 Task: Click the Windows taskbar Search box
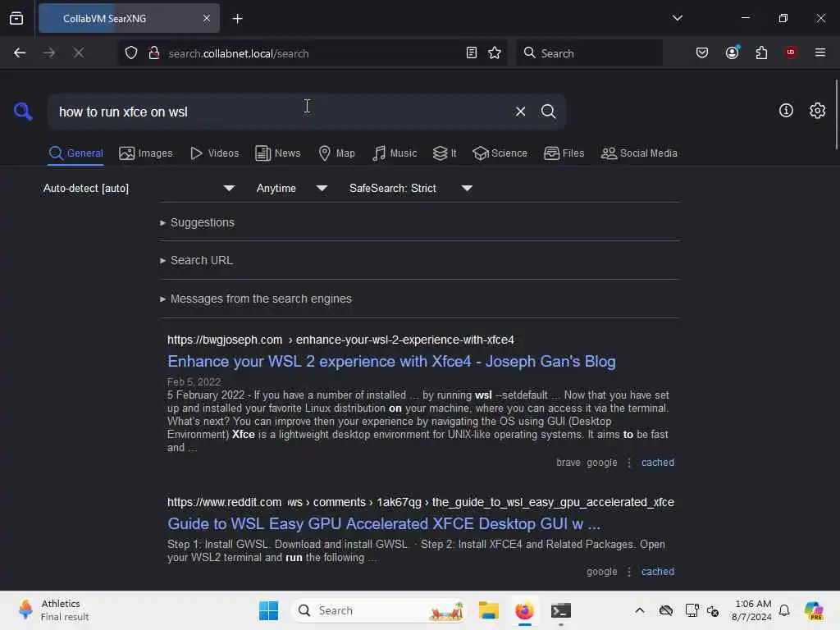coord(379,610)
